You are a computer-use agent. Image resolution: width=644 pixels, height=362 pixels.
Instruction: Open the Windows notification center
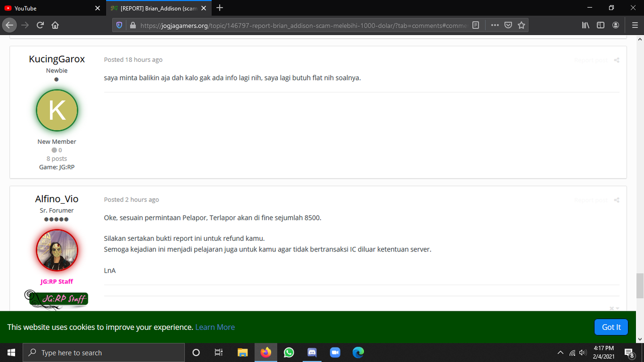tap(629, 352)
